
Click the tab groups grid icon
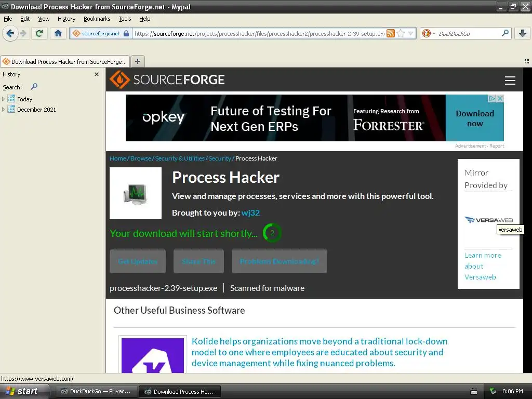tap(527, 61)
